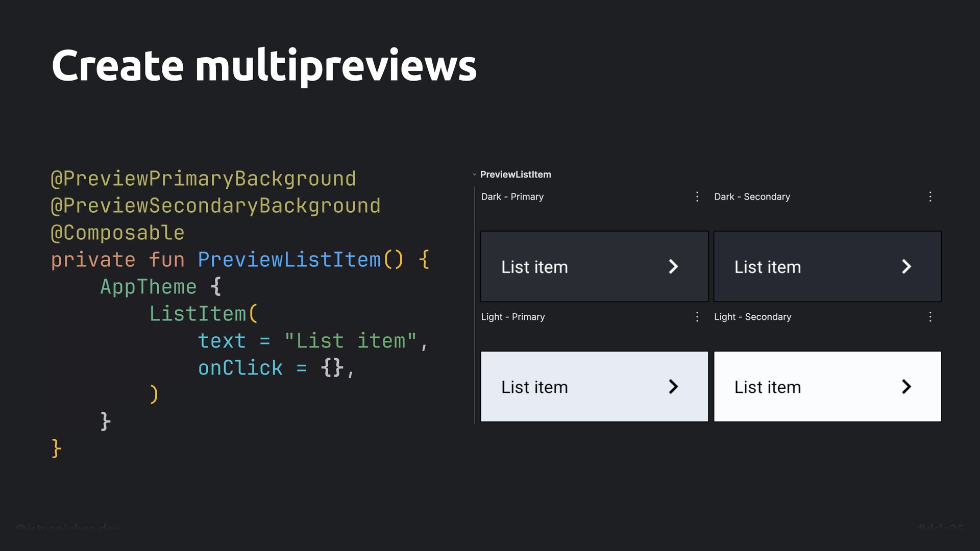Click the chevron in Light - Primary list item
980x551 pixels.
[x=673, y=387]
